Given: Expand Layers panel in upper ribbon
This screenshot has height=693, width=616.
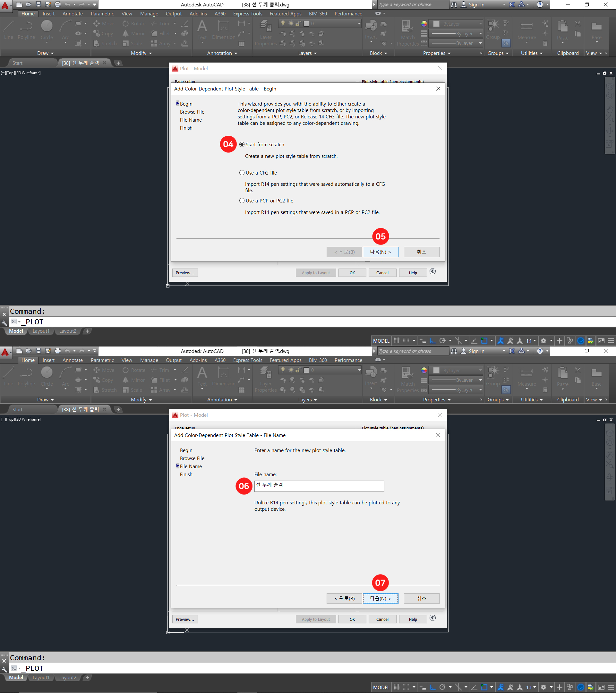Looking at the screenshot, I should 307,53.
